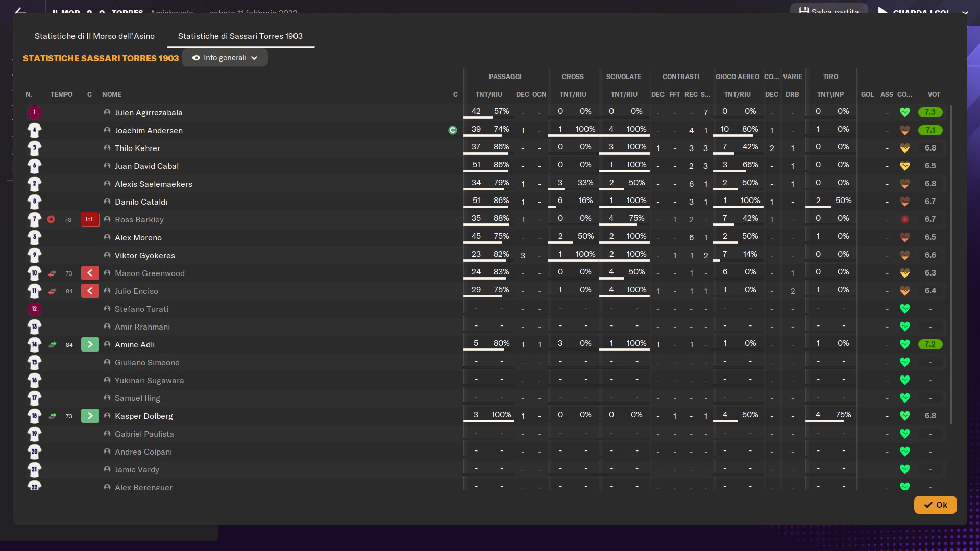Click Joachim Andersen's shirt number icon
980x551 pixels.
point(34,130)
